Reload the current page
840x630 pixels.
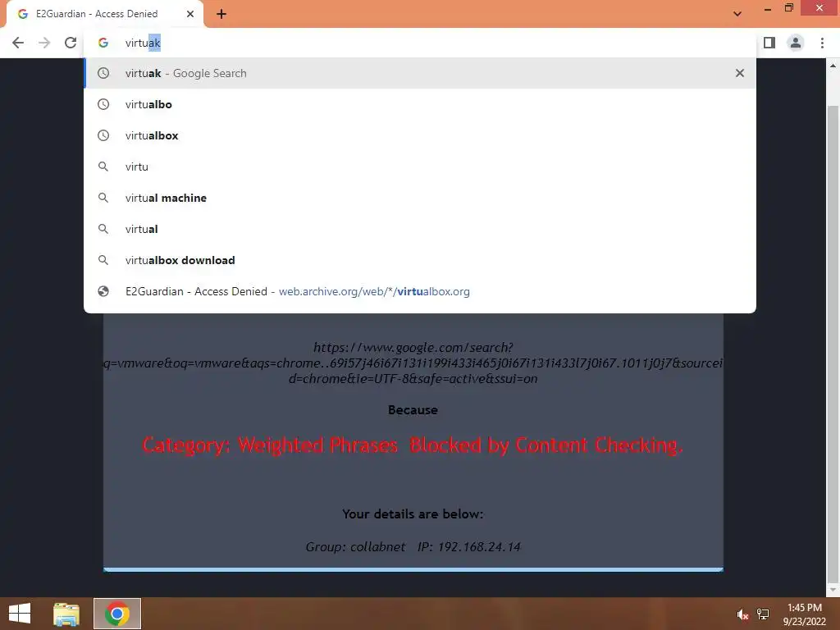71,43
